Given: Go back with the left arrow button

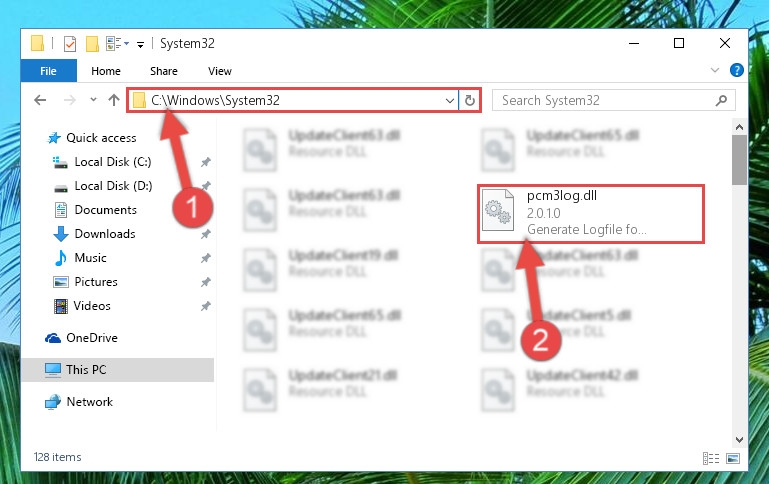Looking at the screenshot, I should point(40,100).
